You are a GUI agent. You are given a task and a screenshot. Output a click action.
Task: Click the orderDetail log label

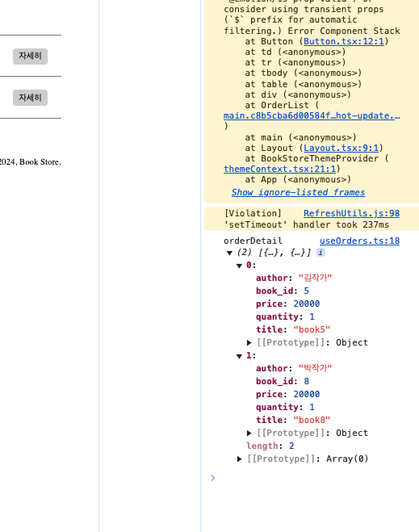[x=253, y=241]
